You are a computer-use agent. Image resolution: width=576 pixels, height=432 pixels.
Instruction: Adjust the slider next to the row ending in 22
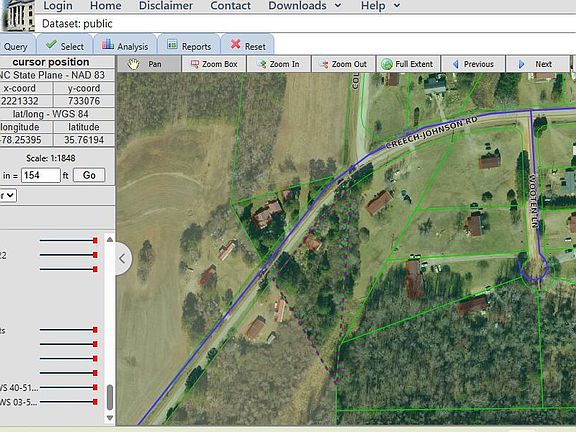click(x=68, y=255)
